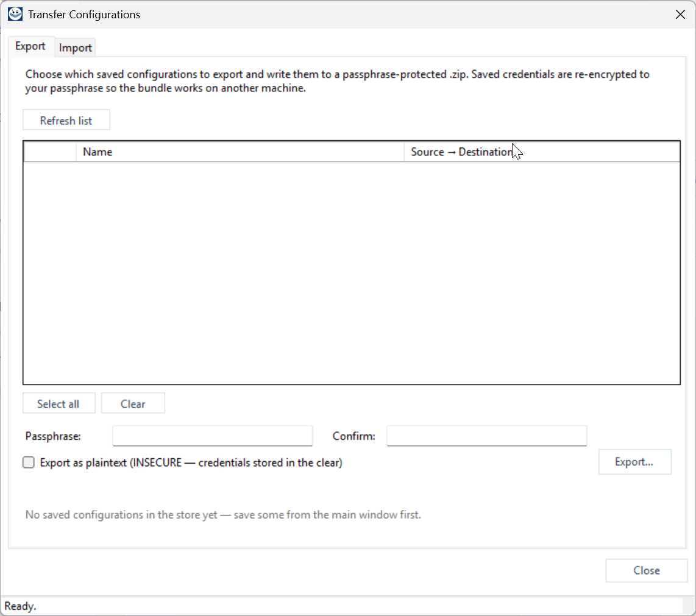Viewport: 696px width, 616px height.
Task: Click the Ready status bar text
Action: click(x=21, y=606)
